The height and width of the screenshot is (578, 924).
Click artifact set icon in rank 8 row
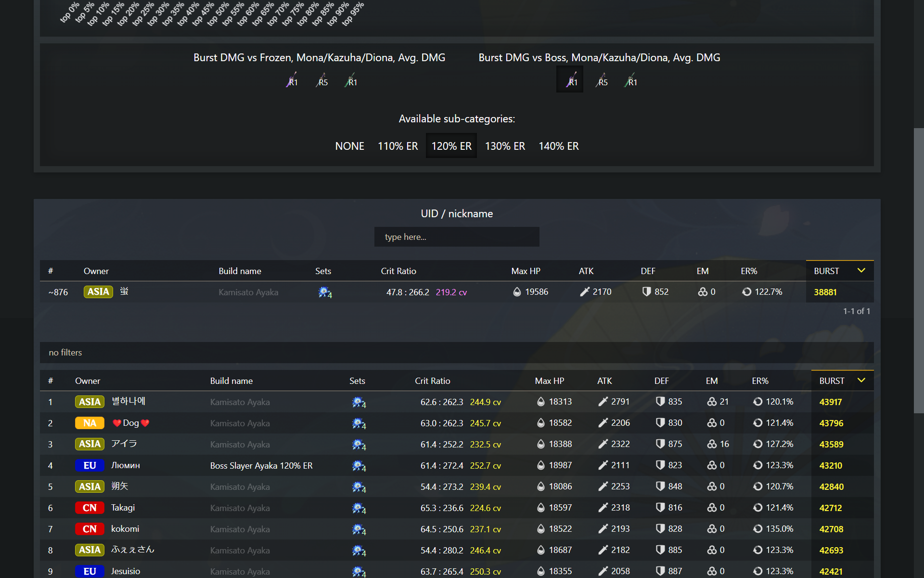[x=359, y=551]
